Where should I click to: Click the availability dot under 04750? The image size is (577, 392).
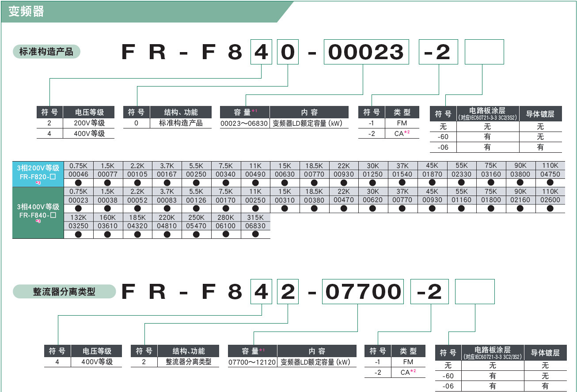(550, 182)
